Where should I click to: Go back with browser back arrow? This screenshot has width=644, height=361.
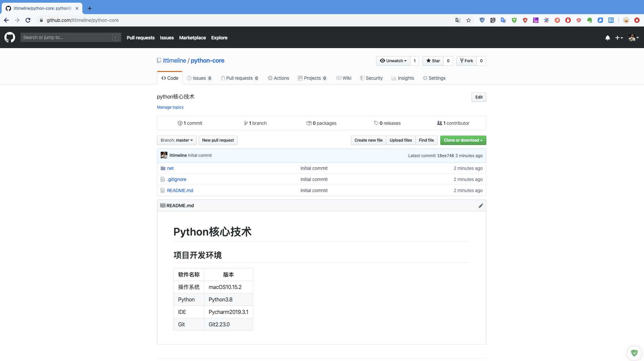(x=6, y=20)
